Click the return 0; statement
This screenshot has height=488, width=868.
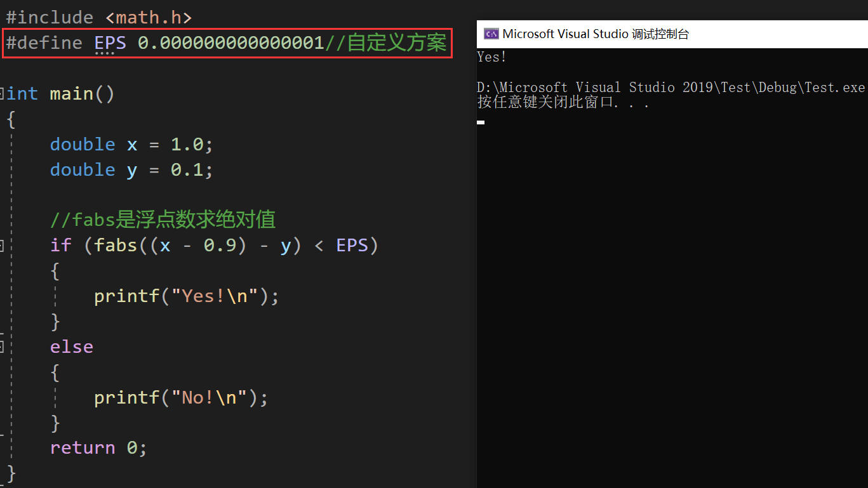click(98, 448)
